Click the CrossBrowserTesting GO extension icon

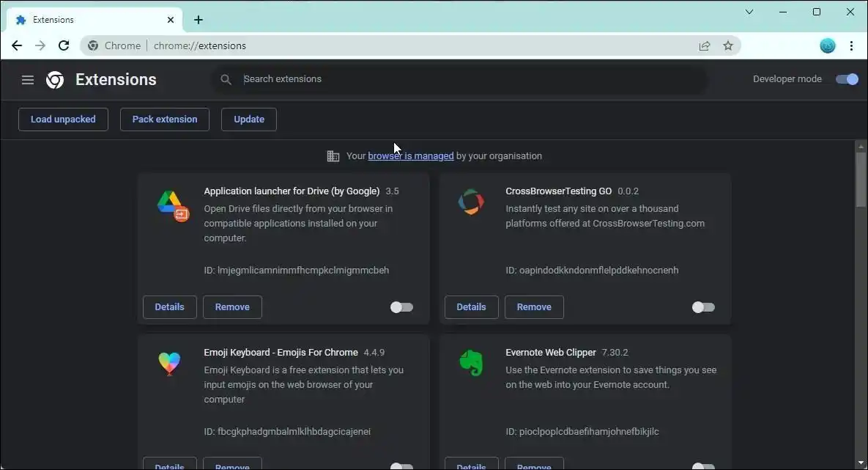click(x=471, y=202)
